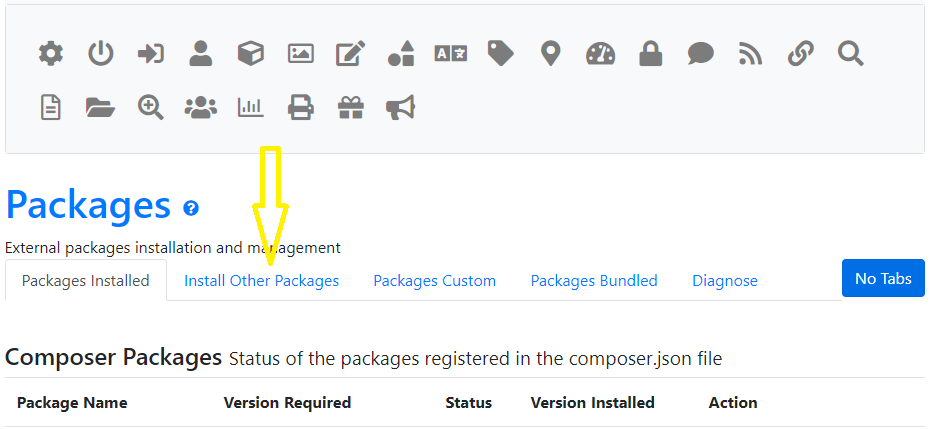This screenshot has width=931, height=429.
Task: Click the translation language icon
Action: pos(451,54)
